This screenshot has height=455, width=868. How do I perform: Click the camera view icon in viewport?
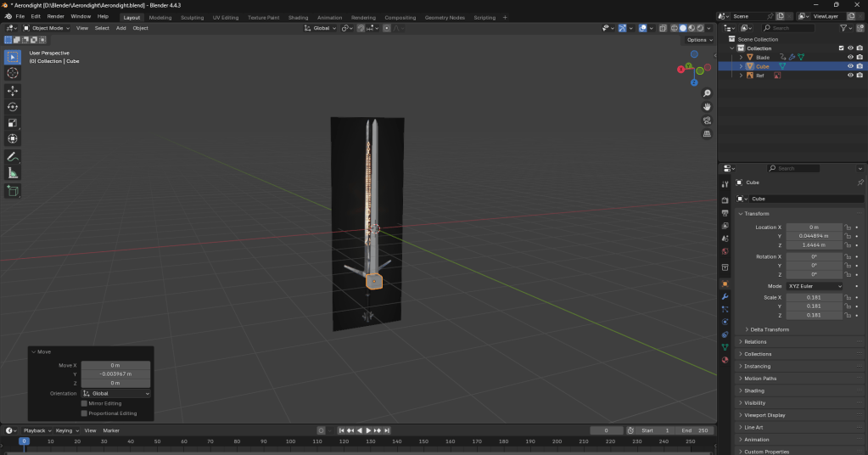click(707, 121)
